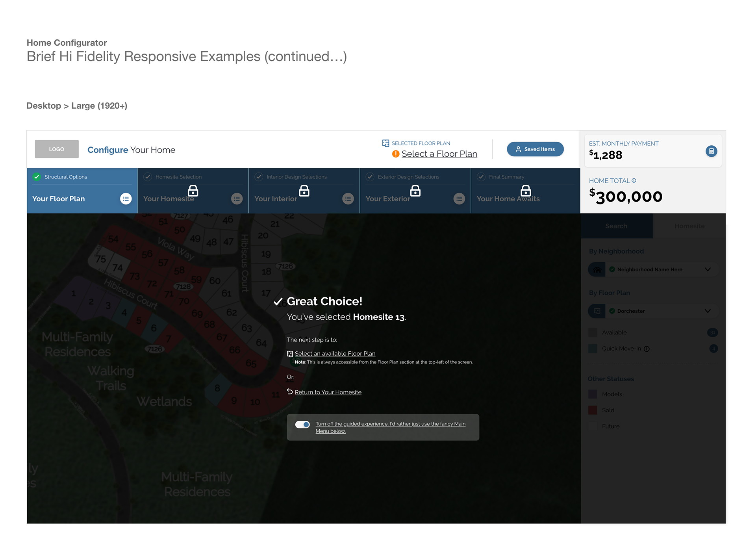Click homesite lot 60 on the map

tap(215, 281)
